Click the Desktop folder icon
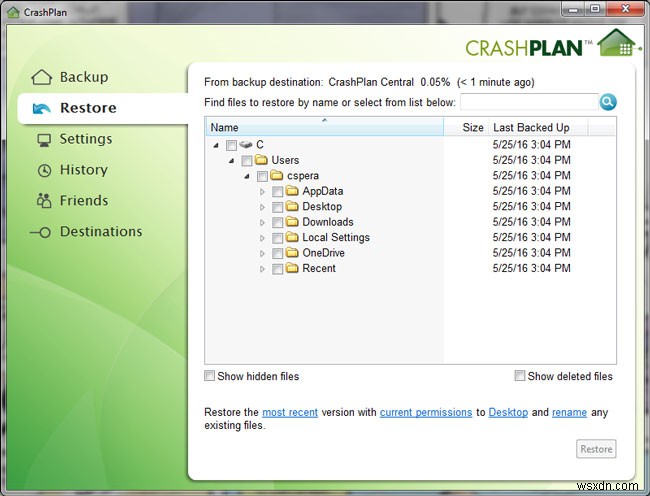The image size is (650, 496). (292, 206)
